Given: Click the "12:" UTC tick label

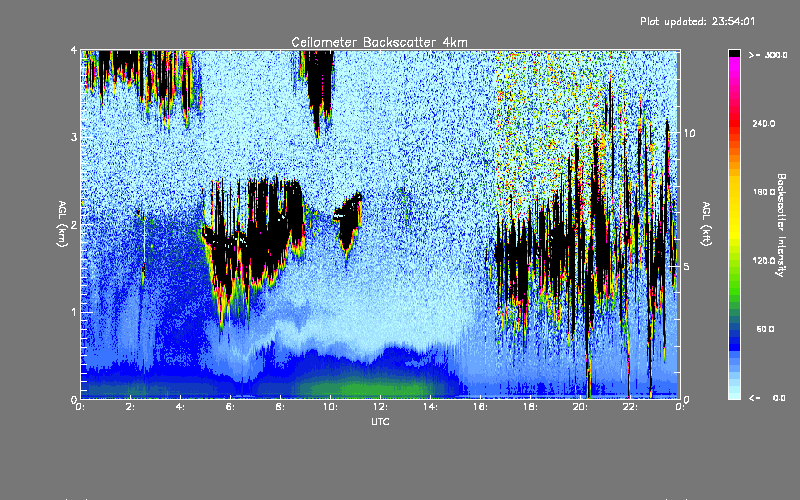Looking at the screenshot, I should pyautogui.click(x=380, y=407).
